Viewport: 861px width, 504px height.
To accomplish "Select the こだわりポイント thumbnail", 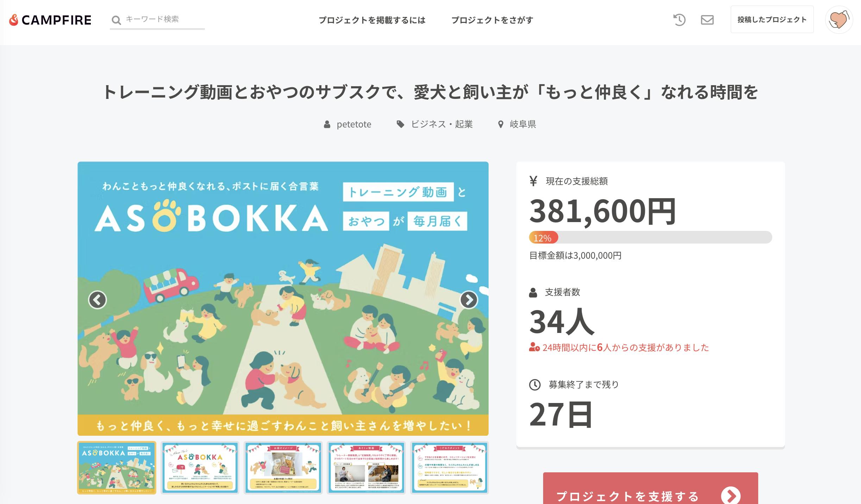I will pyautogui.click(x=450, y=467).
